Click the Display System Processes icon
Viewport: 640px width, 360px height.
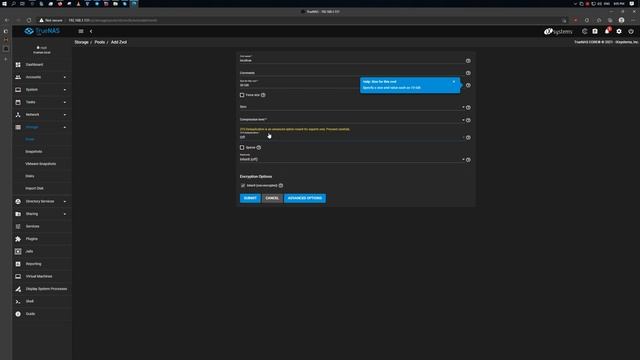[x=18, y=289]
